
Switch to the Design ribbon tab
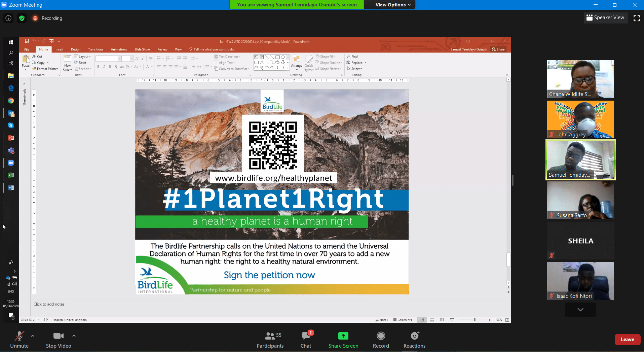pyautogui.click(x=76, y=49)
